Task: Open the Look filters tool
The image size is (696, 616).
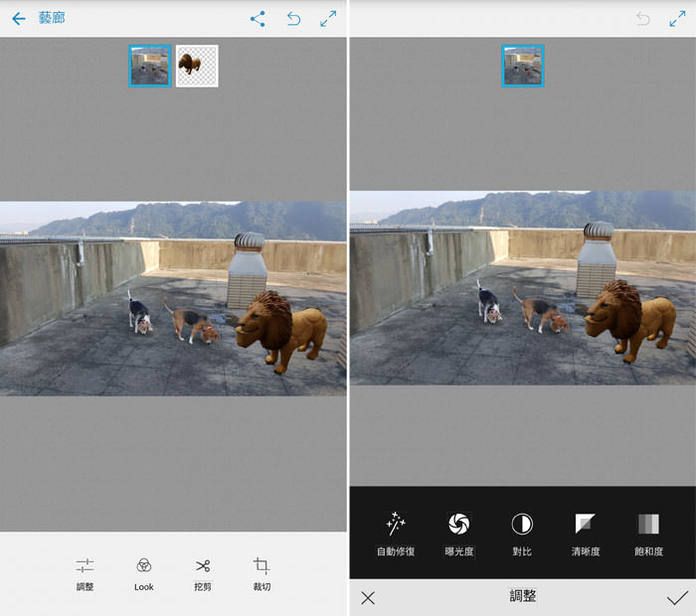Action: point(144,574)
